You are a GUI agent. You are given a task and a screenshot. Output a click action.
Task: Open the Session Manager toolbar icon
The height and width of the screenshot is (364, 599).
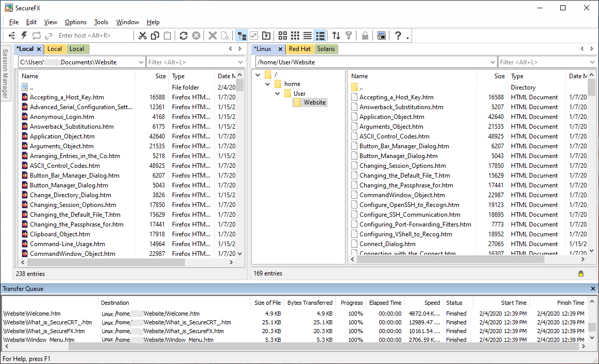click(12, 36)
